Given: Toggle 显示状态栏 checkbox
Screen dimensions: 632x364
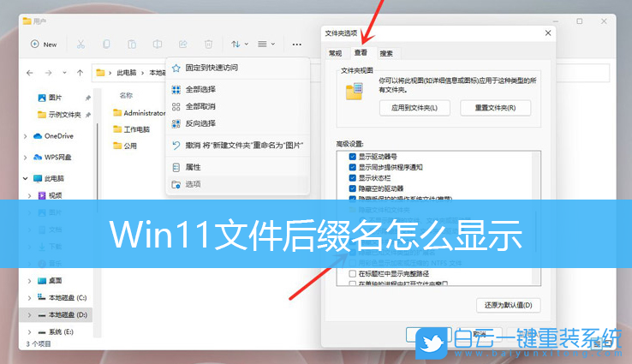Looking at the screenshot, I should pos(353,178).
